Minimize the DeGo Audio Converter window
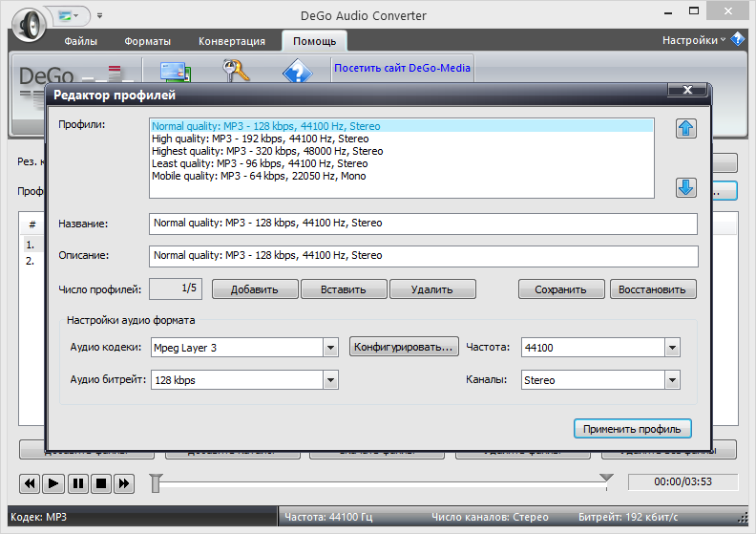 tap(668, 12)
